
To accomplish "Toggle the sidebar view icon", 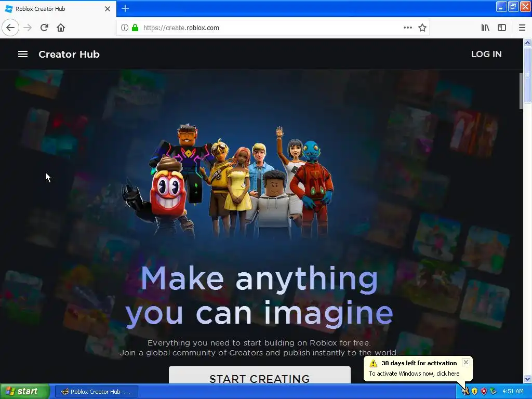I will 502,28.
